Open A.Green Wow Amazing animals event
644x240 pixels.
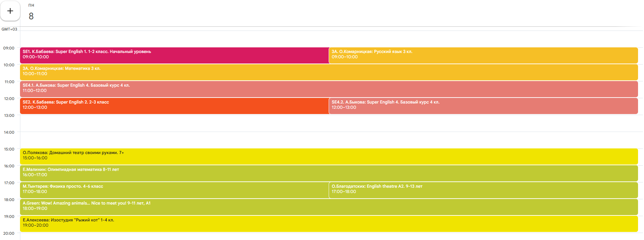click(x=329, y=207)
